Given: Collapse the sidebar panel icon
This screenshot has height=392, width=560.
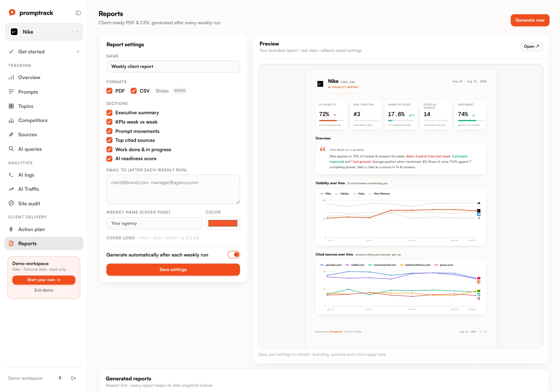Looking at the screenshot, I should coord(78,13).
